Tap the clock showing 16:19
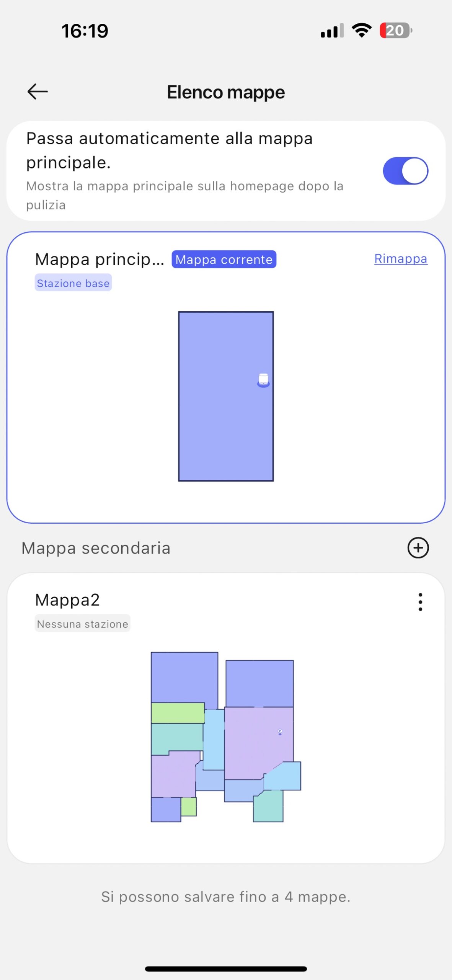The height and width of the screenshot is (980, 452). 85,31
